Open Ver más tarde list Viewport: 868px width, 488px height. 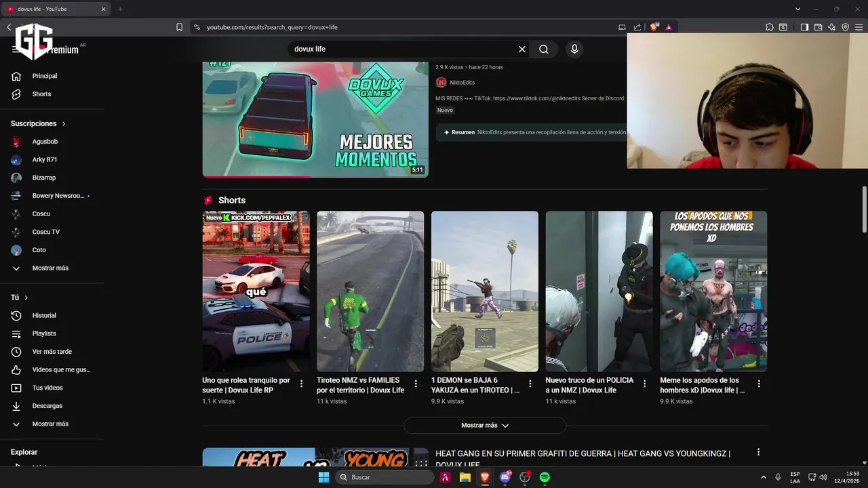52,352
